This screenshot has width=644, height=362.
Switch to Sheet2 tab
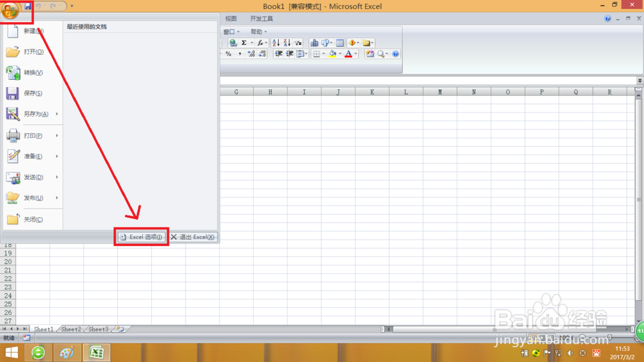tap(71, 329)
